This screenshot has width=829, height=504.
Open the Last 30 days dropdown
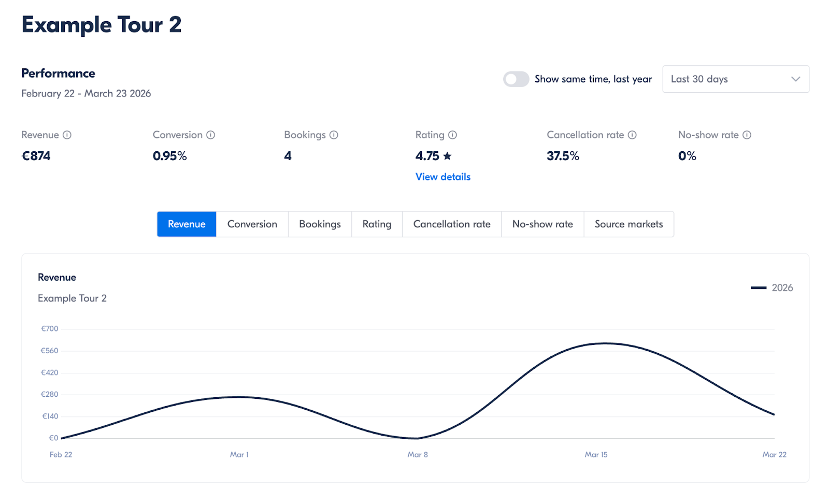[735, 79]
